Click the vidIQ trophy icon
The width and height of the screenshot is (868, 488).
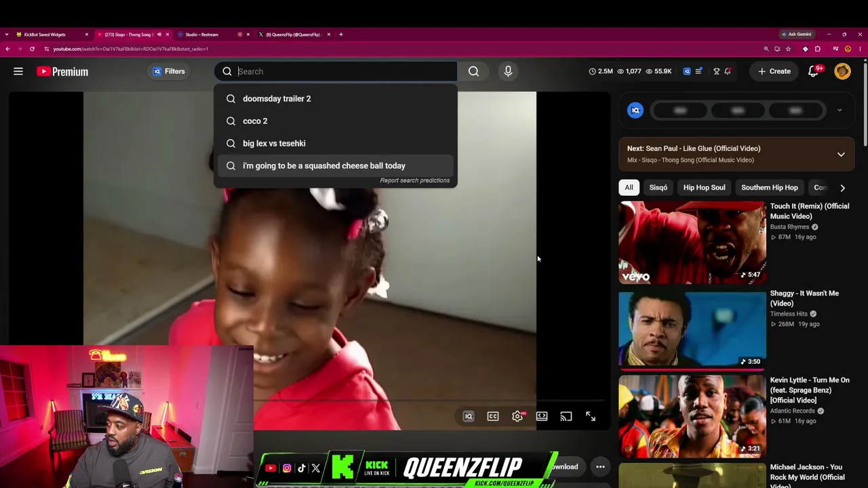point(716,71)
